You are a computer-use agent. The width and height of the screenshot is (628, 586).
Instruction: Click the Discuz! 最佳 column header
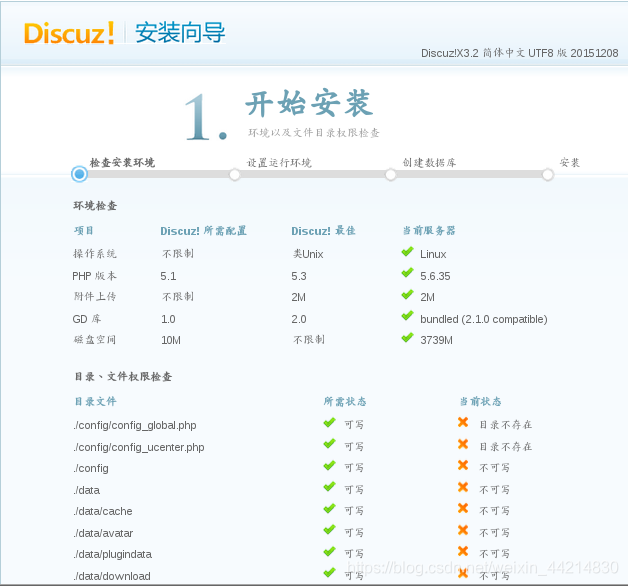323,231
